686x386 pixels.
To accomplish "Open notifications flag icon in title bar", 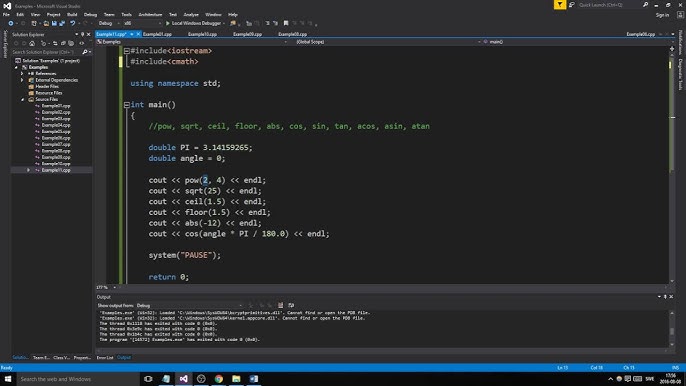I will [560, 5].
